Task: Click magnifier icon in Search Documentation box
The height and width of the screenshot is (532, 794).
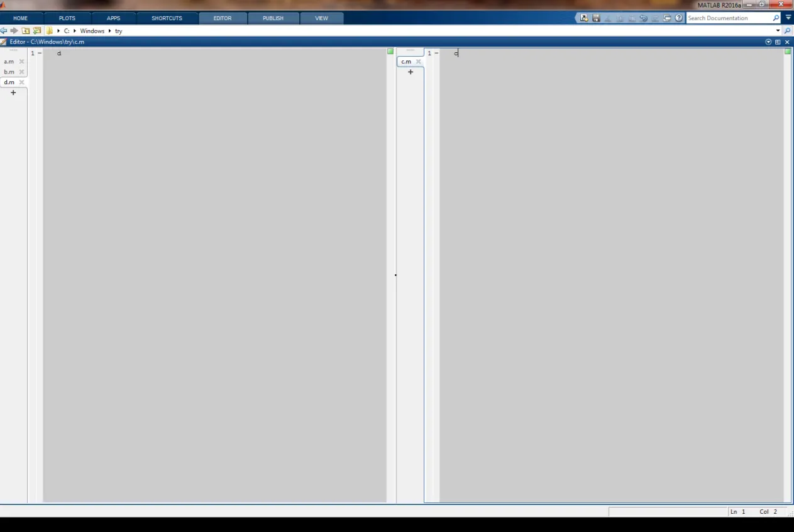Action: coord(776,18)
